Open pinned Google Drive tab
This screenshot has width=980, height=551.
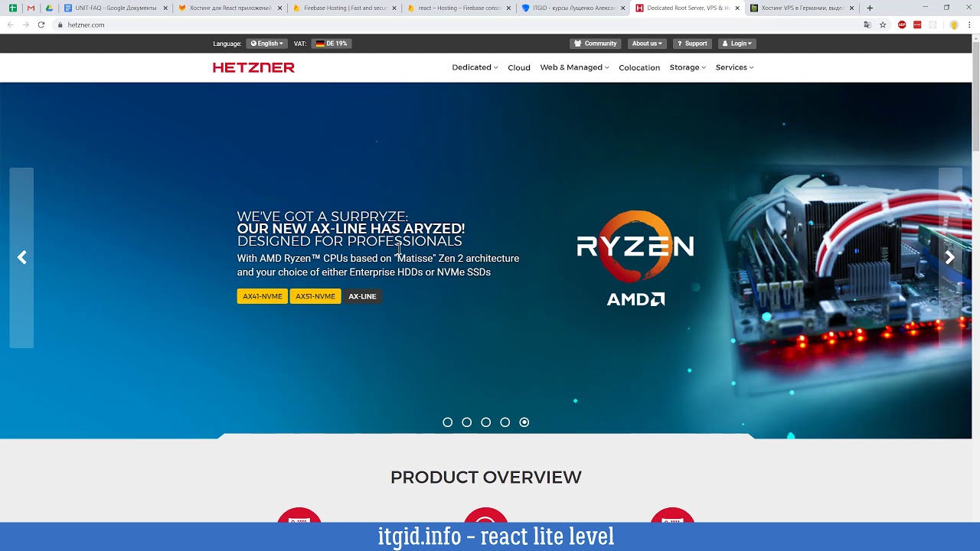[x=49, y=8]
